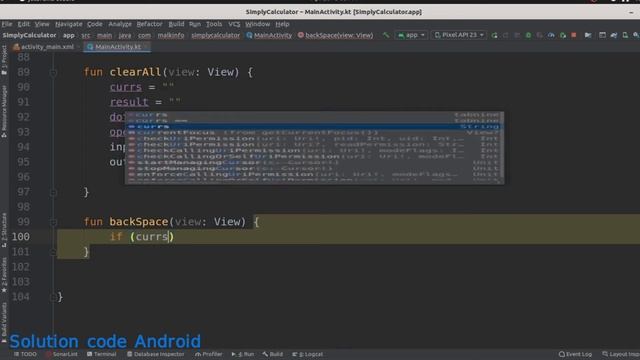Open the Pixel API 23 device dropdown
The height and width of the screenshot is (360, 640).
click(x=459, y=35)
